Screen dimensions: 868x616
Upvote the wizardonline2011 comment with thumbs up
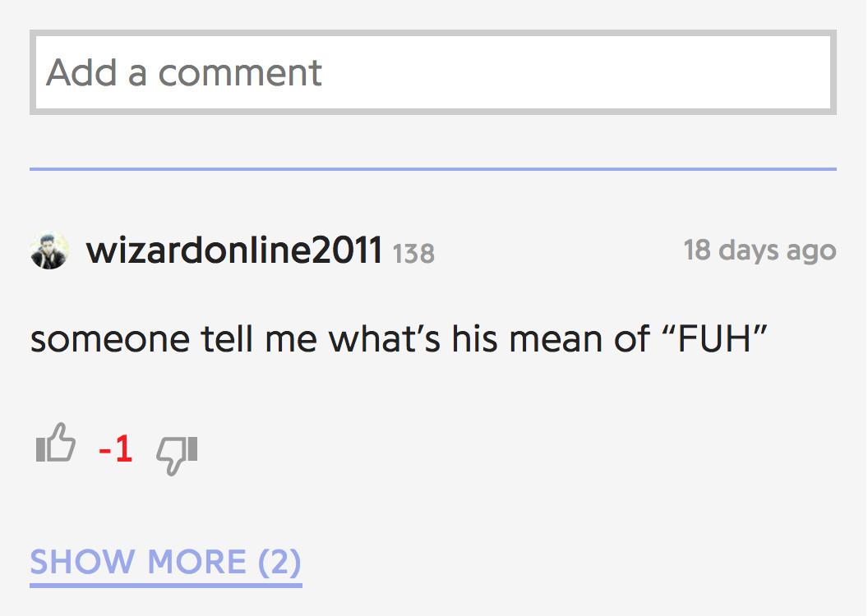(x=56, y=445)
